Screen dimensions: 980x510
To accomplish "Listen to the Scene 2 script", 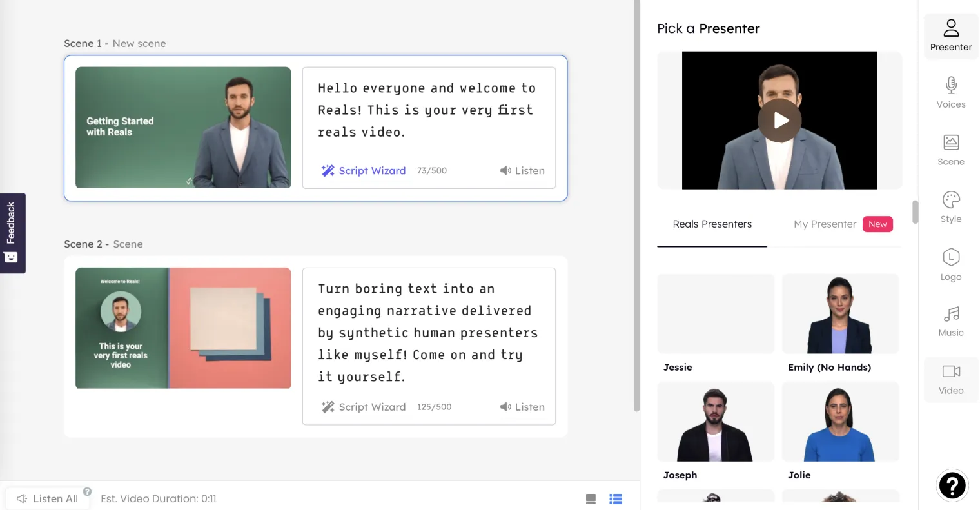I will coord(522,407).
